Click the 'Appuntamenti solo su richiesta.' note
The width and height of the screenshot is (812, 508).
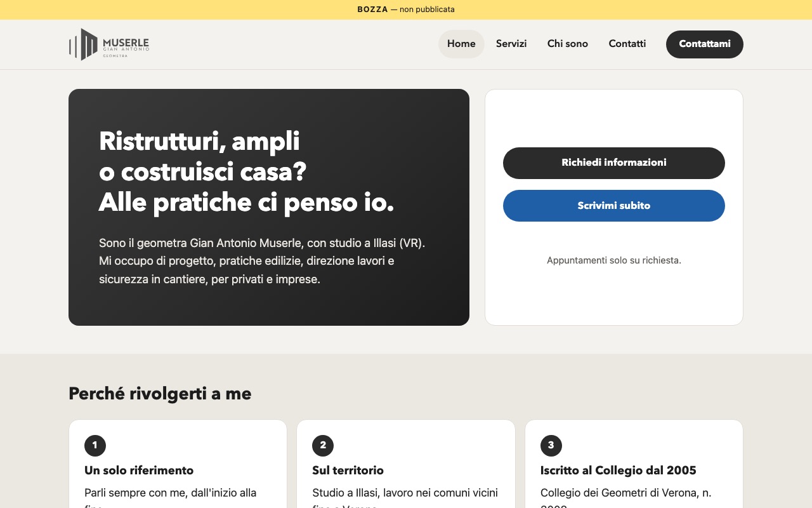point(614,260)
